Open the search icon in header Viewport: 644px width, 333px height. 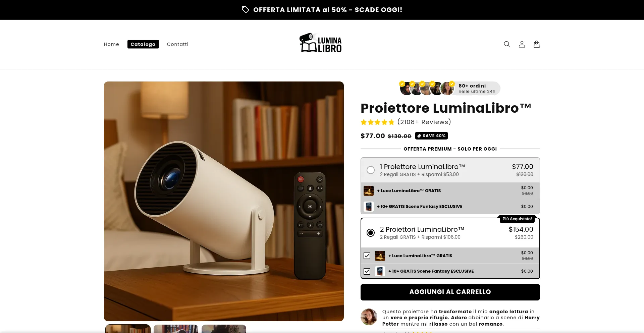tap(507, 44)
